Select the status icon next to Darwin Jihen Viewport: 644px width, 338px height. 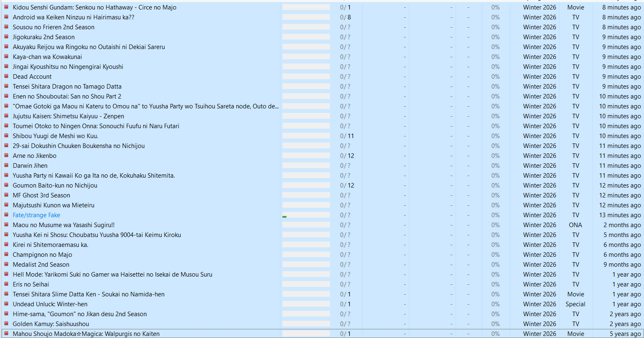pos(6,165)
